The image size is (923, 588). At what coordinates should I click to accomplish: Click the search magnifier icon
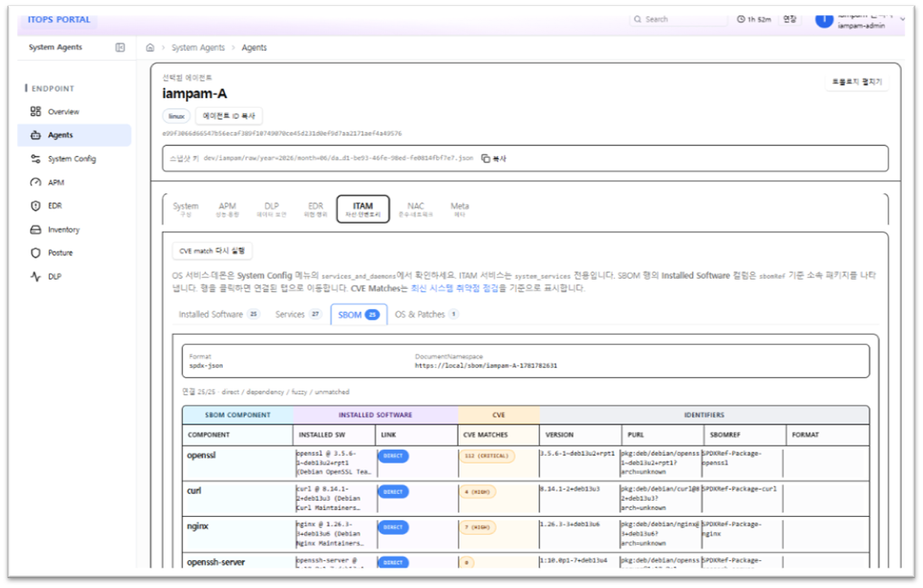(x=637, y=19)
